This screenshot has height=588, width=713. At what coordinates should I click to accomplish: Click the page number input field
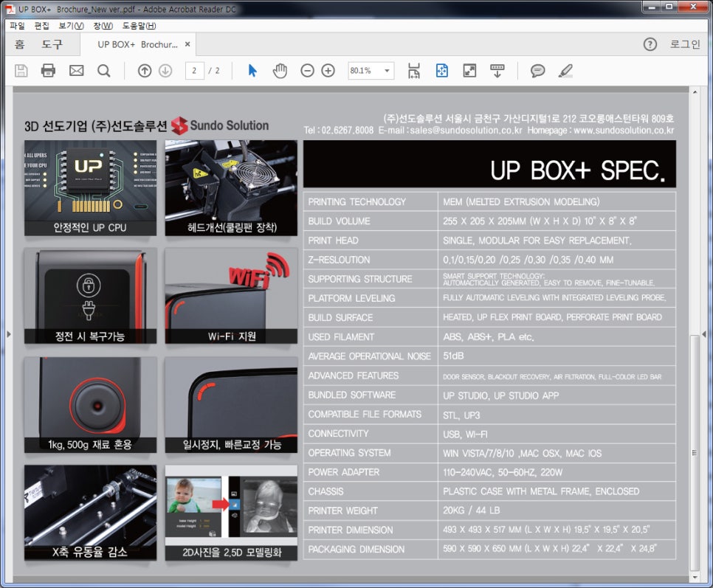tap(195, 71)
